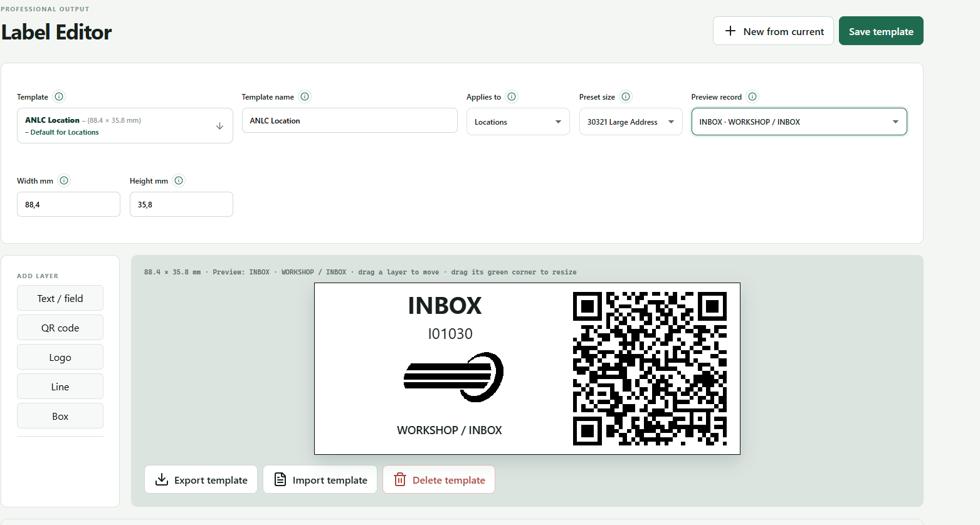Open the Applies to Locations dropdown
980x525 pixels.
click(x=518, y=122)
